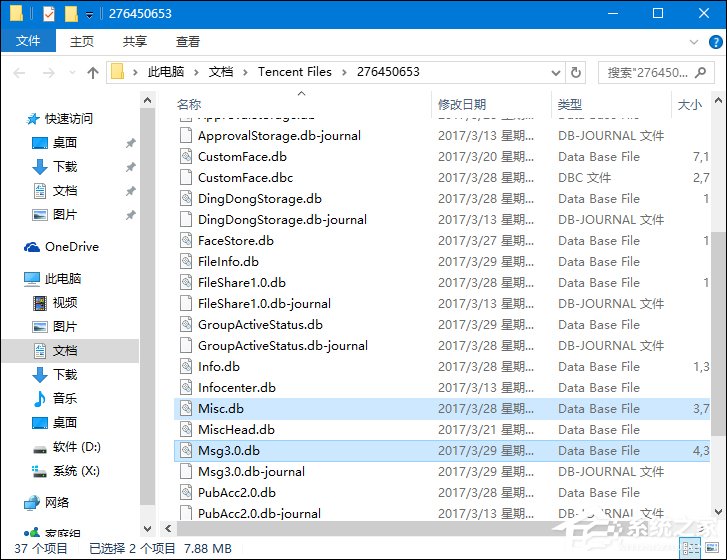The image size is (727, 560).
Task: Select the OneDrive icon in the sidebar
Action: [x=32, y=247]
